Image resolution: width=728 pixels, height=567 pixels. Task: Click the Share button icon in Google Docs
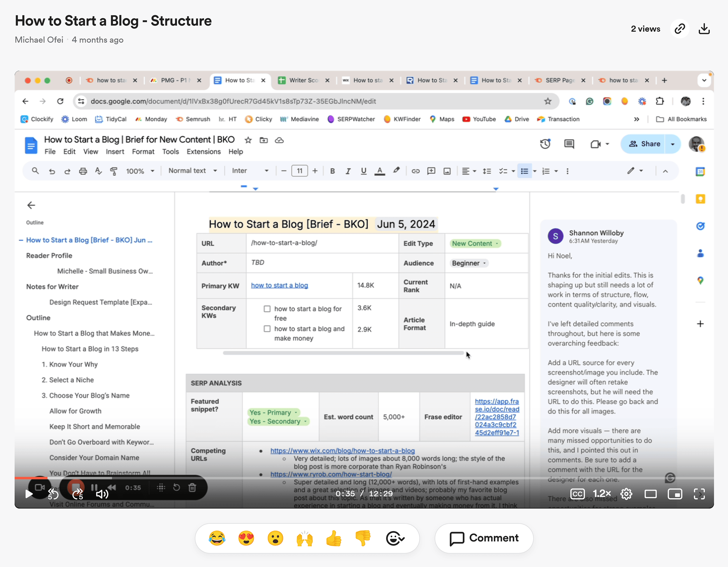tap(645, 144)
